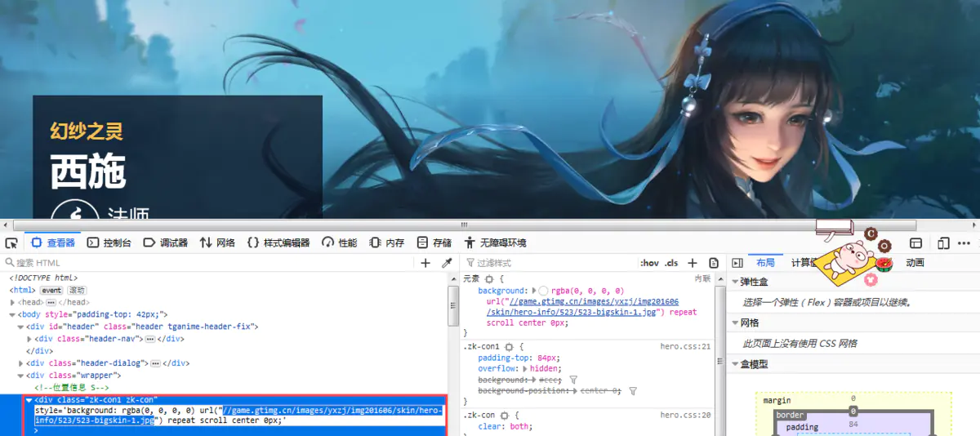
Task: Click the 滚动 scroll badge on html
Action: 77,290
